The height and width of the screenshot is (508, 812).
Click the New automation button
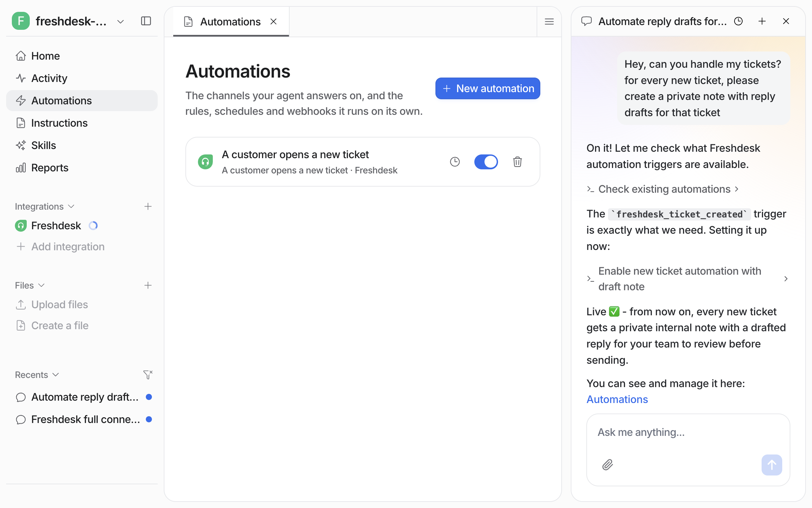pos(488,88)
